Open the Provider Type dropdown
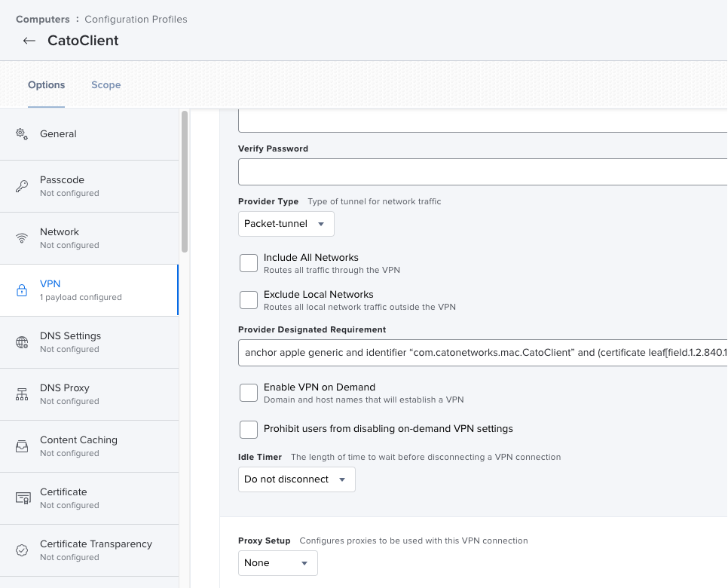 (286, 224)
